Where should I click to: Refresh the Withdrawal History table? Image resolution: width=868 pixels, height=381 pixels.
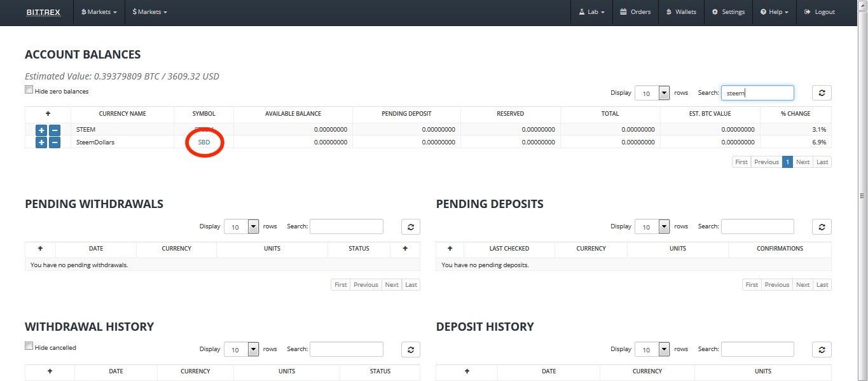click(411, 349)
